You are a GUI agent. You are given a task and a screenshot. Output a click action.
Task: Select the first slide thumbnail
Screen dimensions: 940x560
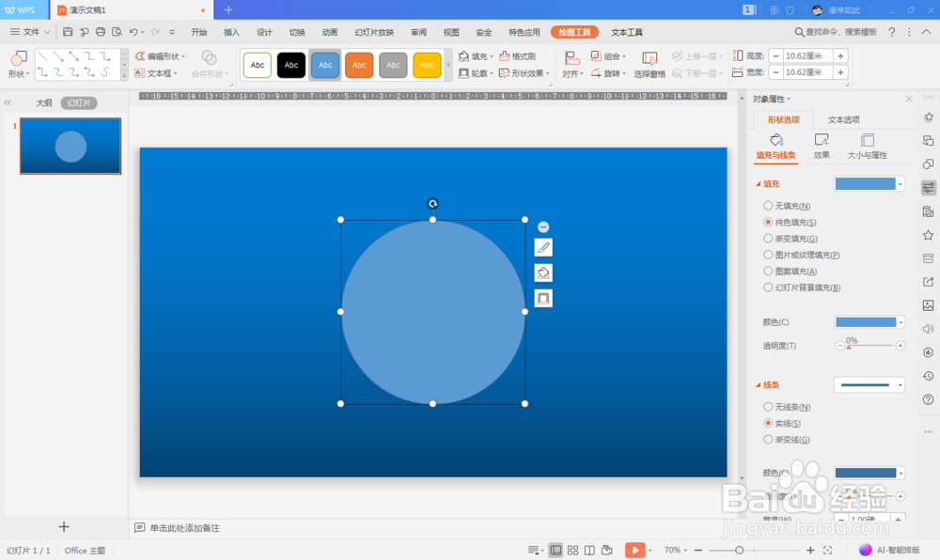tap(70, 146)
